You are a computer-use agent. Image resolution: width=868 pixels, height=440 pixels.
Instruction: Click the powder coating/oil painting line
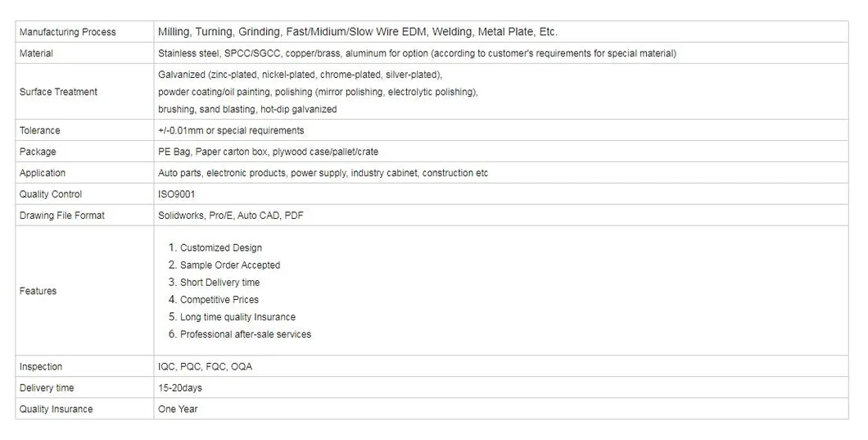(318, 92)
